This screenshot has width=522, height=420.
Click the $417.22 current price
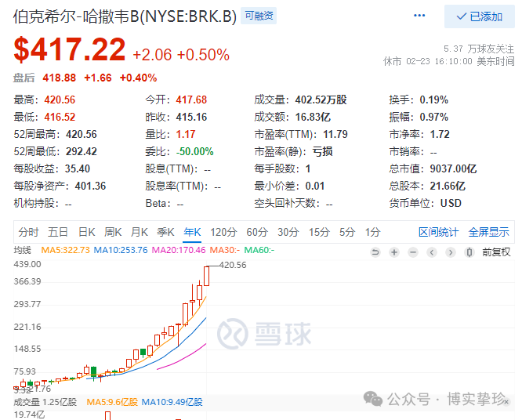(x=69, y=49)
